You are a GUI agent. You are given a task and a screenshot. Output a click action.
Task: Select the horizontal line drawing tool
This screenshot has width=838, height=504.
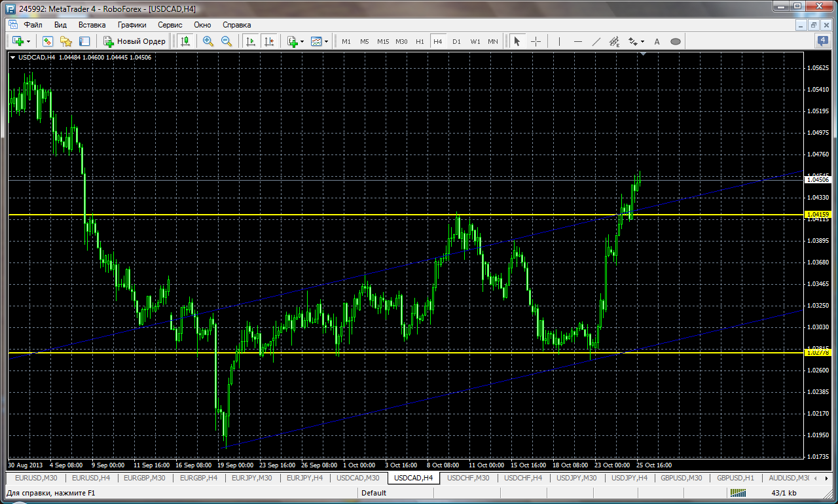click(x=578, y=41)
